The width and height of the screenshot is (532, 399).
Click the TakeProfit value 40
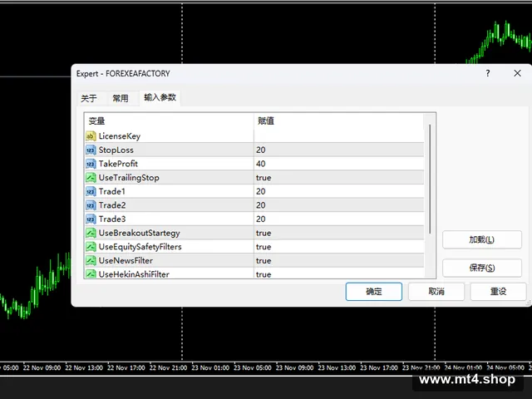pos(260,164)
